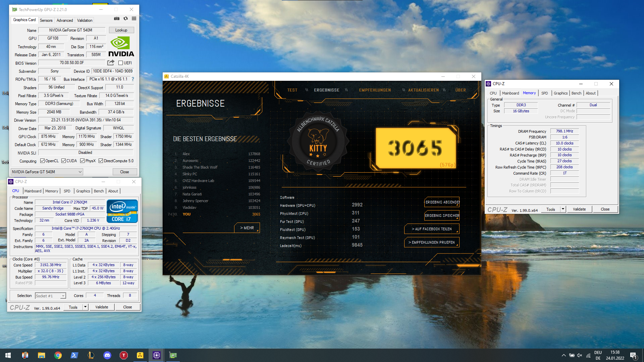Image resolution: width=644 pixels, height=362 pixels.
Task: Switch to CPU-Z in the taskbar
Action: tap(156, 355)
